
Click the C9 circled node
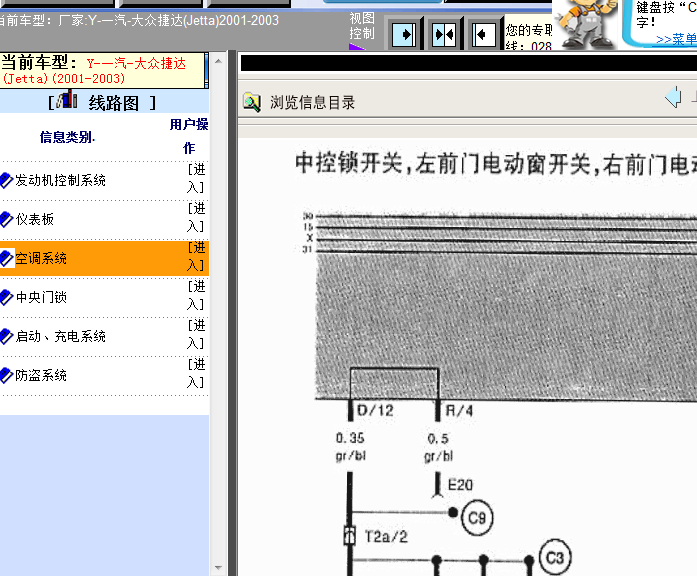tap(477, 518)
